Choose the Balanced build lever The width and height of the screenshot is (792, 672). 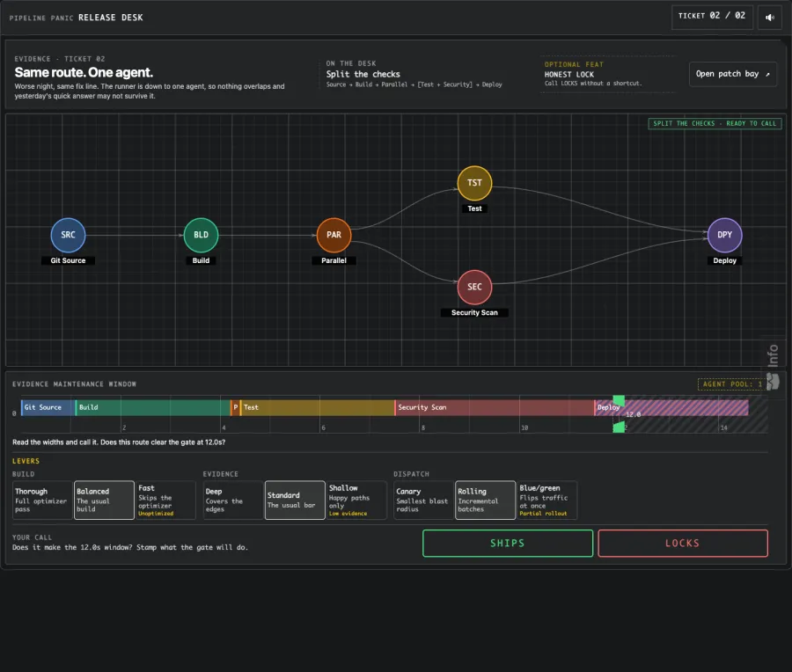coord(104,500)
